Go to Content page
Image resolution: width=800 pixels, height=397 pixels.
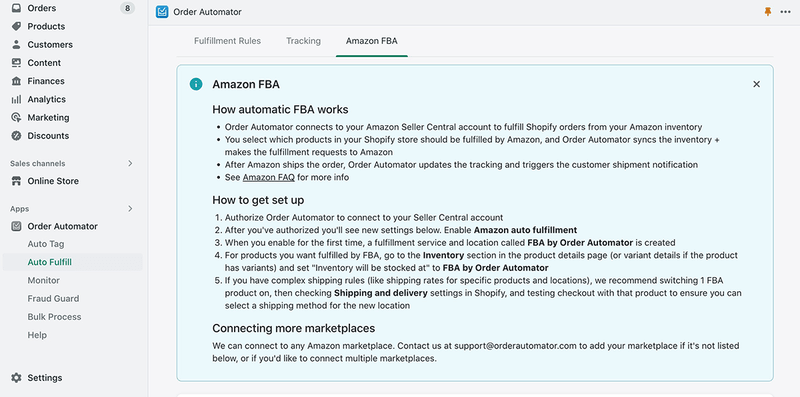pyautogui.click(x=44, y=63)
